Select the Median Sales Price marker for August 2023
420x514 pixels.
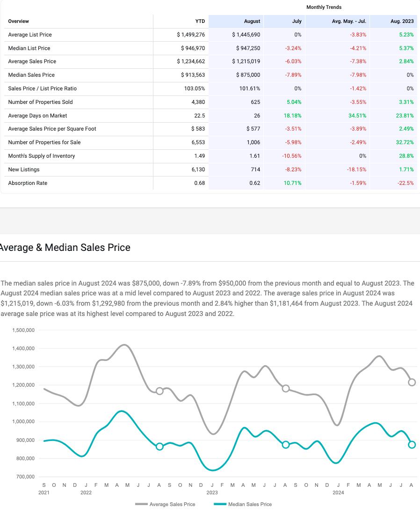click(286, 445)
